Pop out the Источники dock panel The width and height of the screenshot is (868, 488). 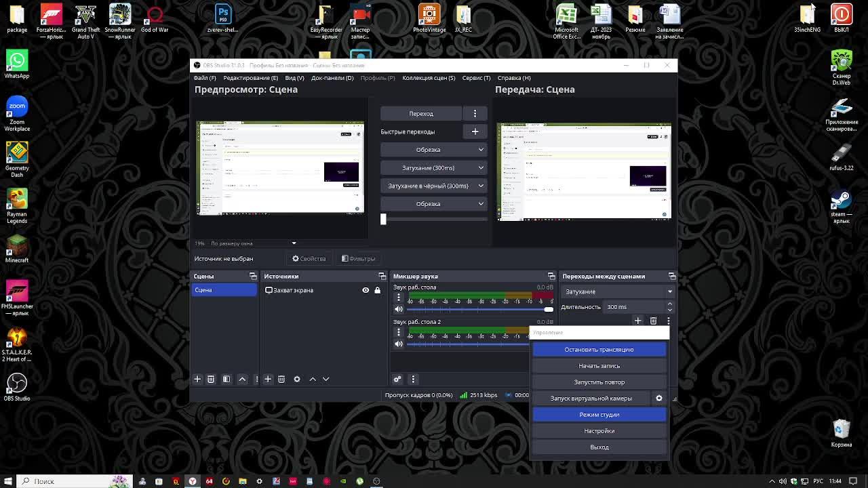pos(382,276)
